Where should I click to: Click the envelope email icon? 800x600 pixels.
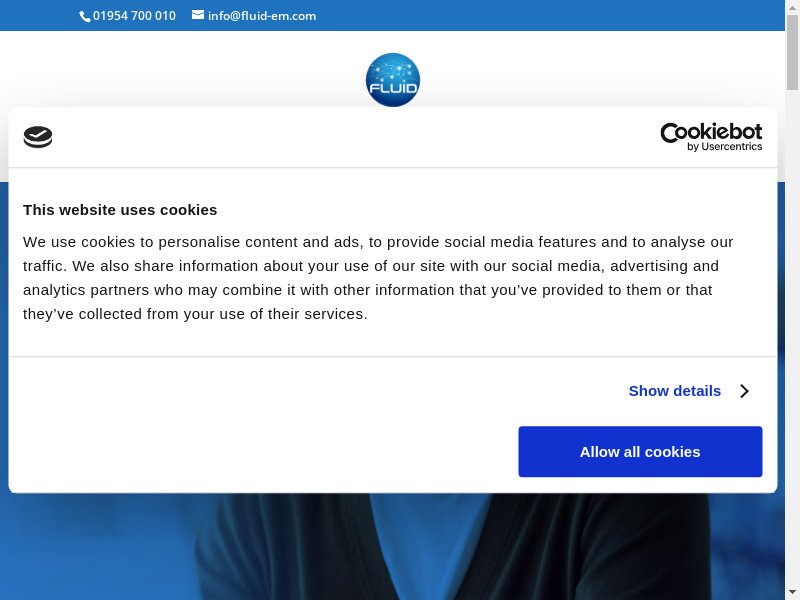tap(198, 15)
